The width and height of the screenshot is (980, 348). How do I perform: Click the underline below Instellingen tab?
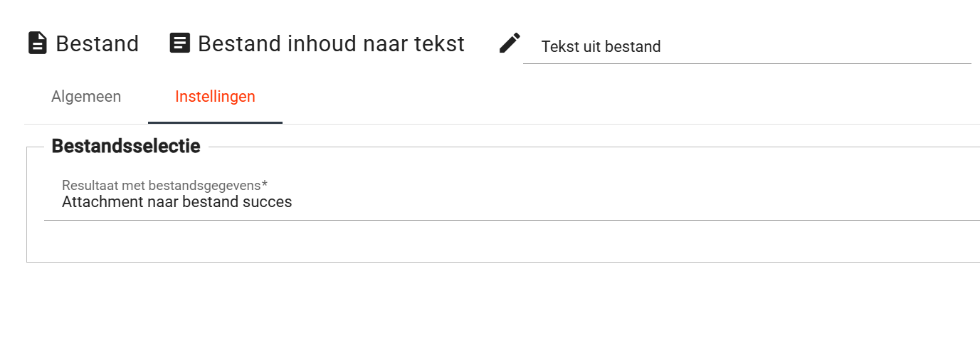(215, 122)
